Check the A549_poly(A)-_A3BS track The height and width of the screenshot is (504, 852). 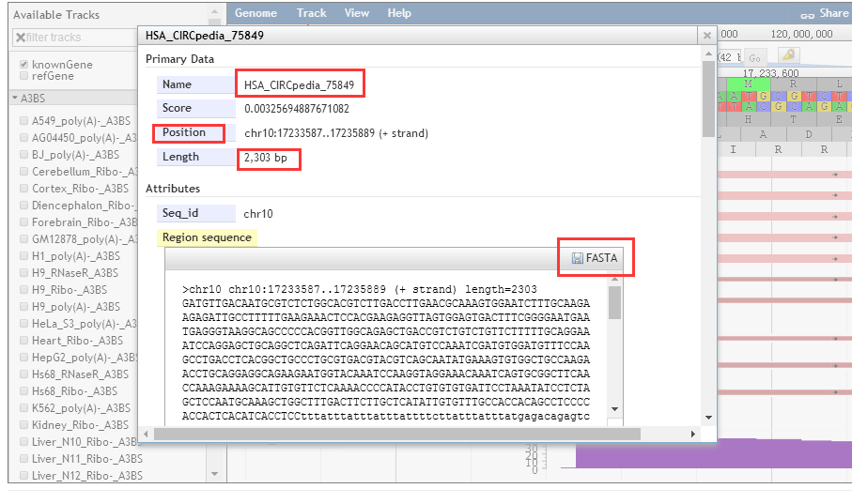(23, 121)
